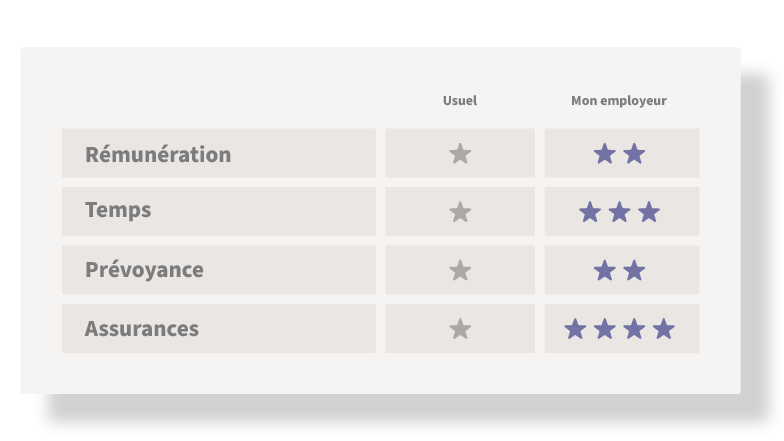This screenshot has width=784, height=441.
Task: Click the gray star in Rémunération row
Action: (x=460, y=154)
